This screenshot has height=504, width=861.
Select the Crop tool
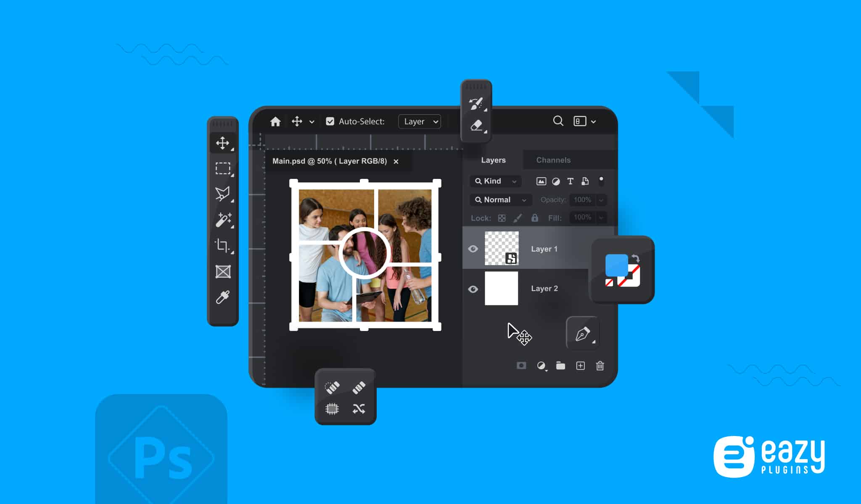222,245
